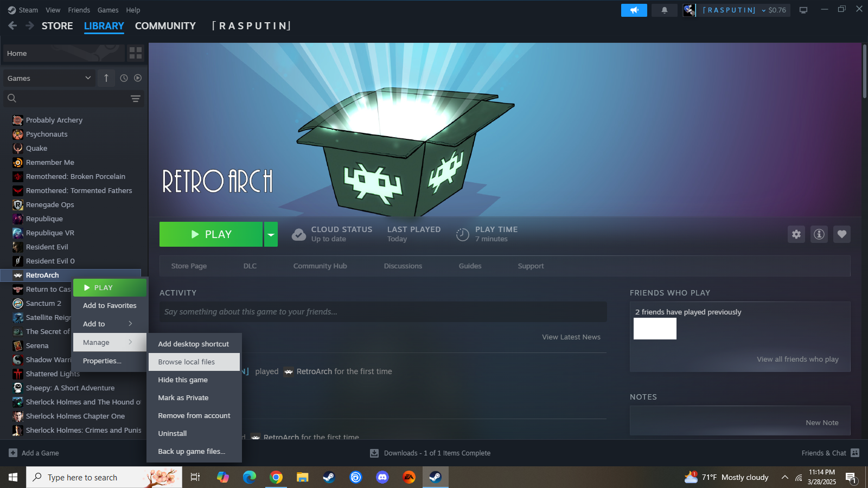Click the Add a Game plus icon
Image resolution: width=868 pixels, height=488 pixels.
(x=13, y=453)
